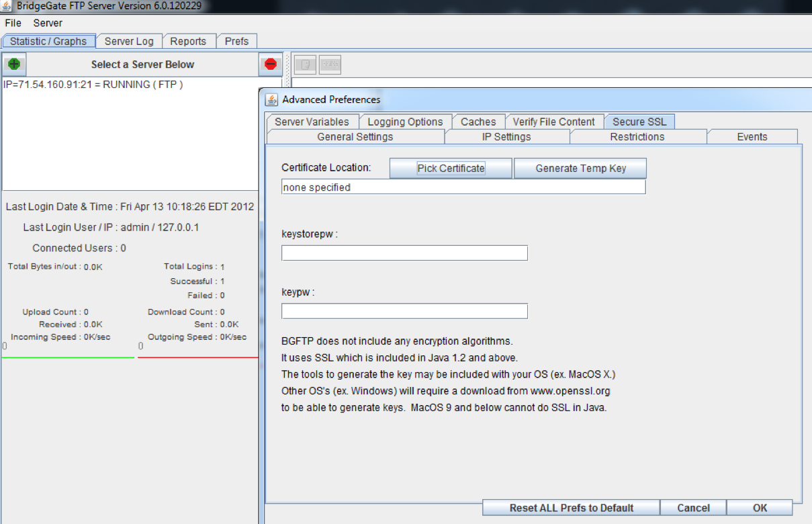This screenshot has height=524, width=812.
Task: Cancel the Advanced Preferences dialog
Action: point(693,508)
